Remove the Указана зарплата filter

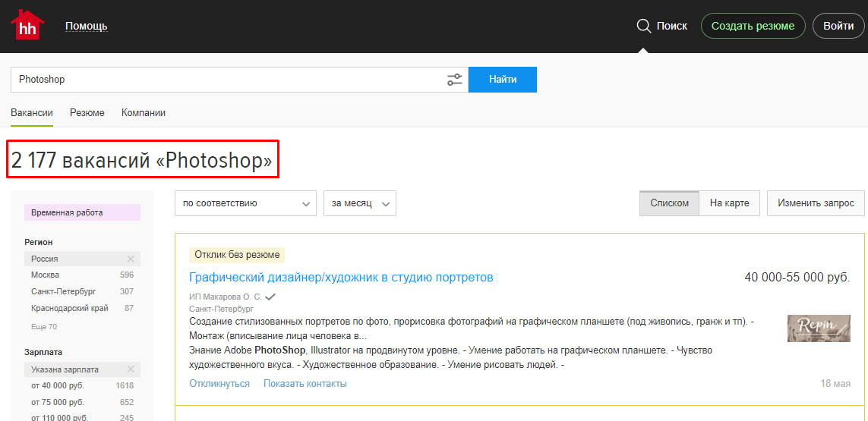(131, 369)
